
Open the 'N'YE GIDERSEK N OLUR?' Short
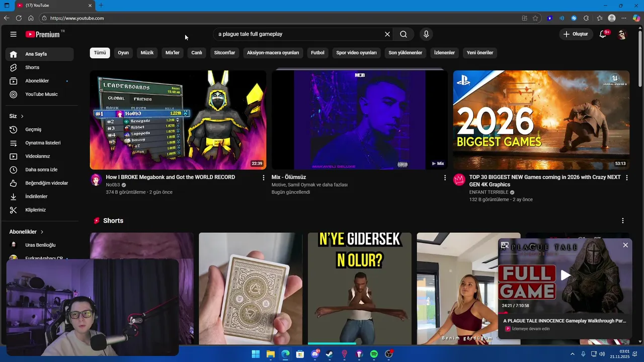point(360,289)
